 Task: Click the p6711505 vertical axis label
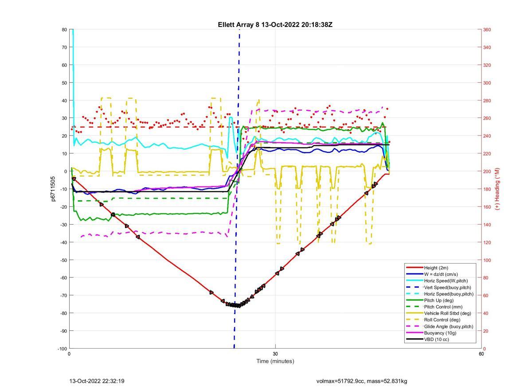53,189
